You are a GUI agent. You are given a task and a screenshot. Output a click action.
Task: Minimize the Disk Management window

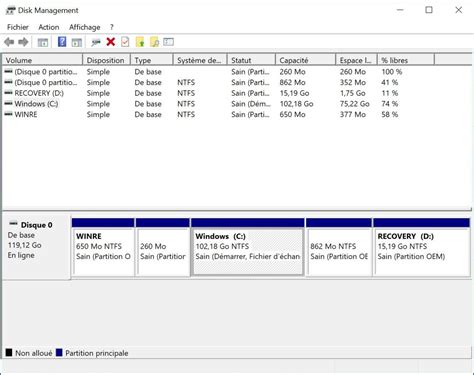(400, 10)
